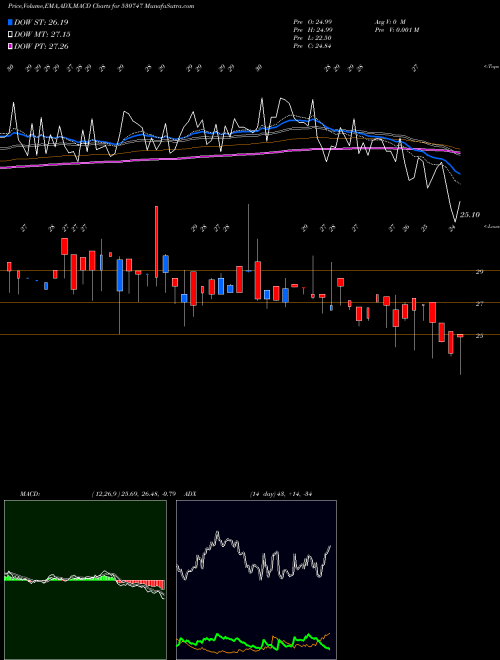The image size is (500, 660).
Task: Click the Pre V: 0.001 M reading
Action: [x=397, y=30]
